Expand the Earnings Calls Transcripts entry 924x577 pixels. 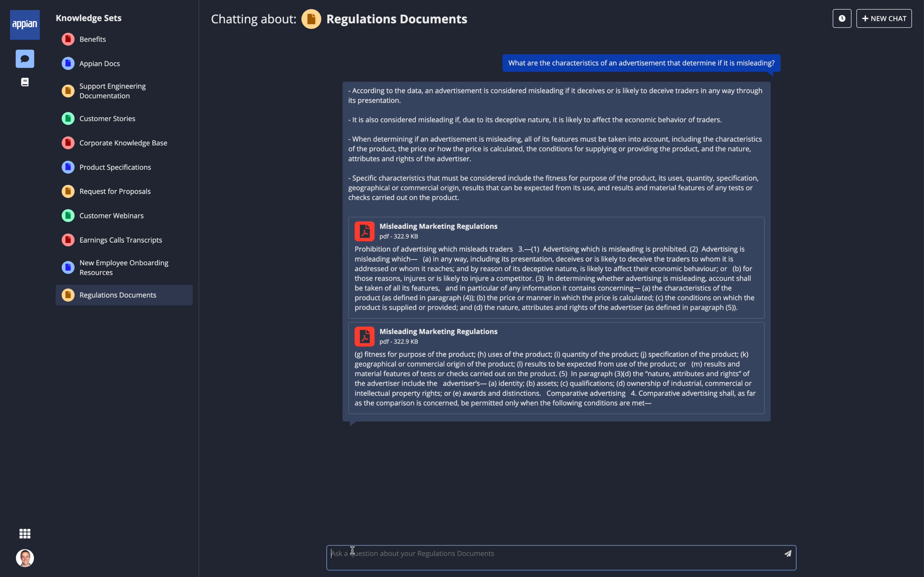(x=120, y=239)
